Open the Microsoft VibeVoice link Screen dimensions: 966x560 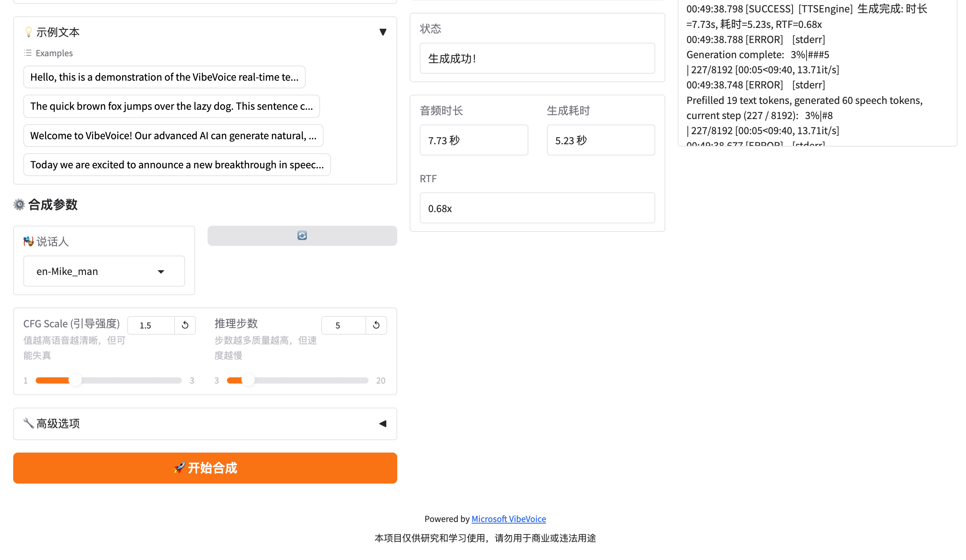click(508, 519)
